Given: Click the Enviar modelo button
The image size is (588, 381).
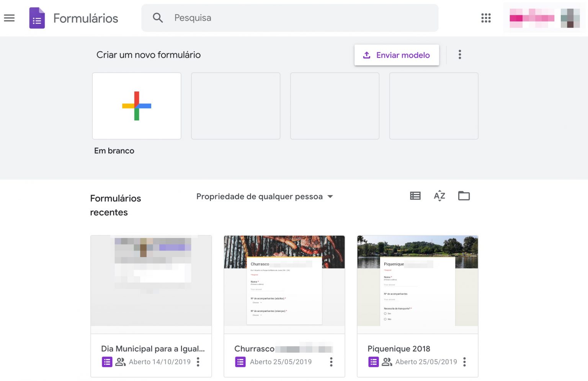Looking at the screenshot, I should coord(397,55).
